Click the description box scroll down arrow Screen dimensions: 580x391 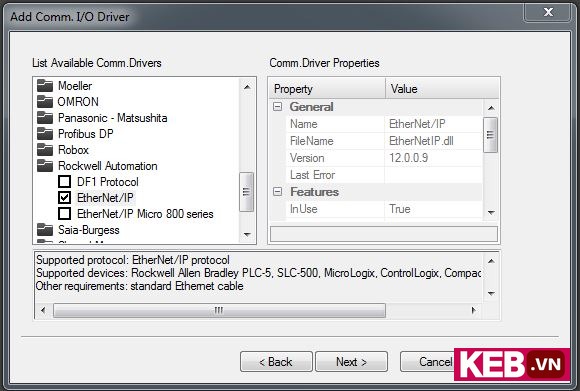point(491,293)
